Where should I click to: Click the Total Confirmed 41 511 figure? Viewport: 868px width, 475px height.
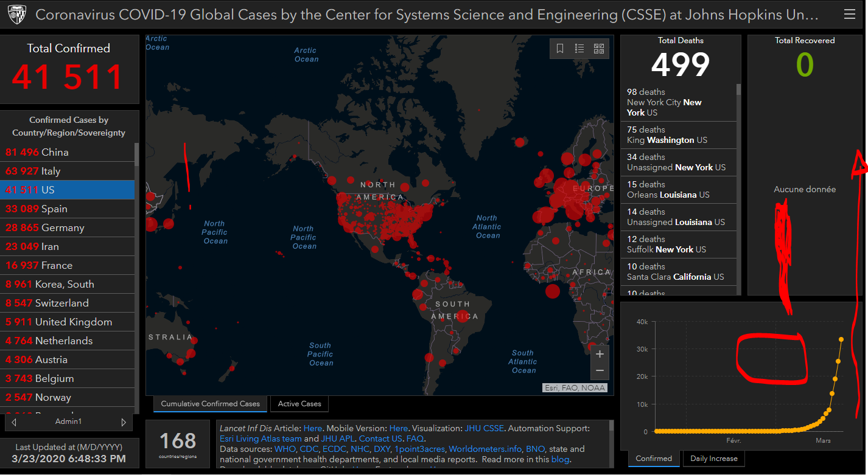68,77
